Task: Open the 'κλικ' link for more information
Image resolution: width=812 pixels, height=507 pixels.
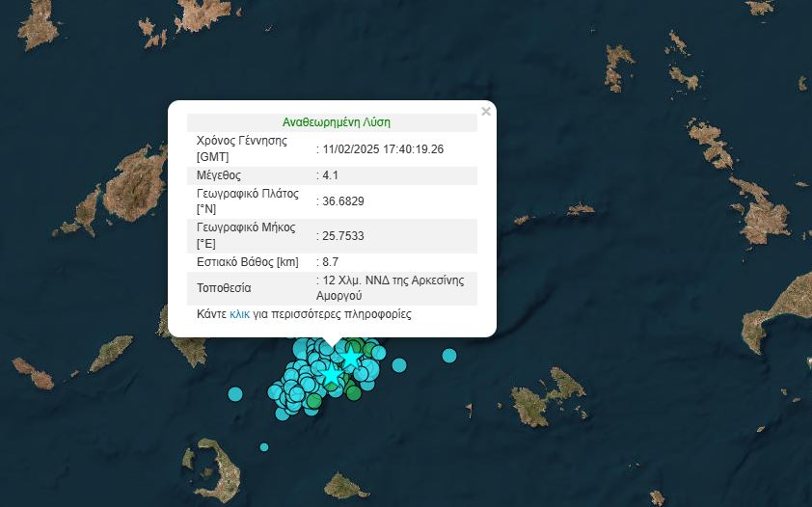Action: coord(239,314)
